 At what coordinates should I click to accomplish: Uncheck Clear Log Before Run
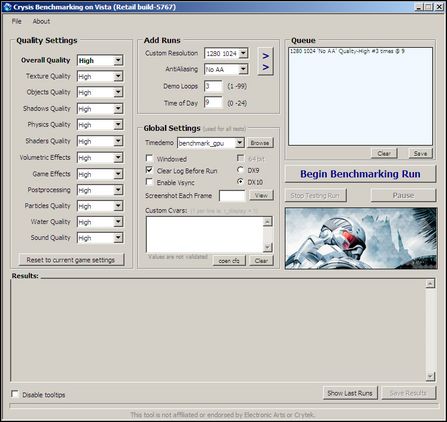149,170
